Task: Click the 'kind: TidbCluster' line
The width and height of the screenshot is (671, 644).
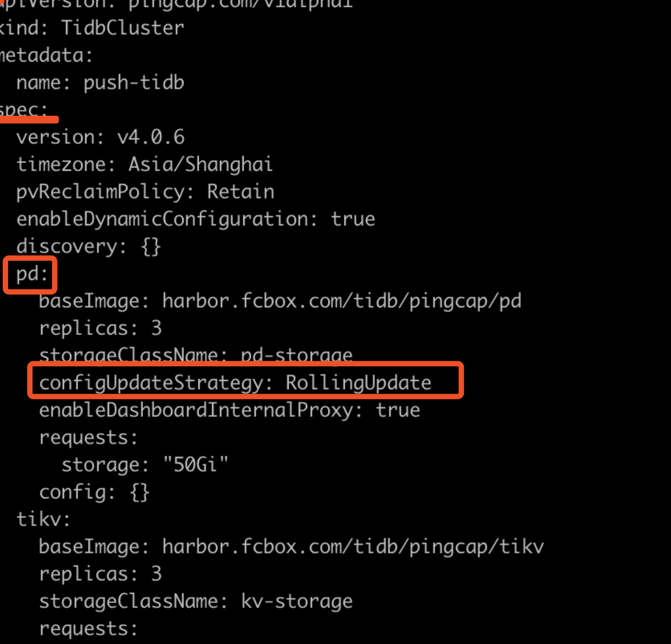Action: tap(91, 28)
